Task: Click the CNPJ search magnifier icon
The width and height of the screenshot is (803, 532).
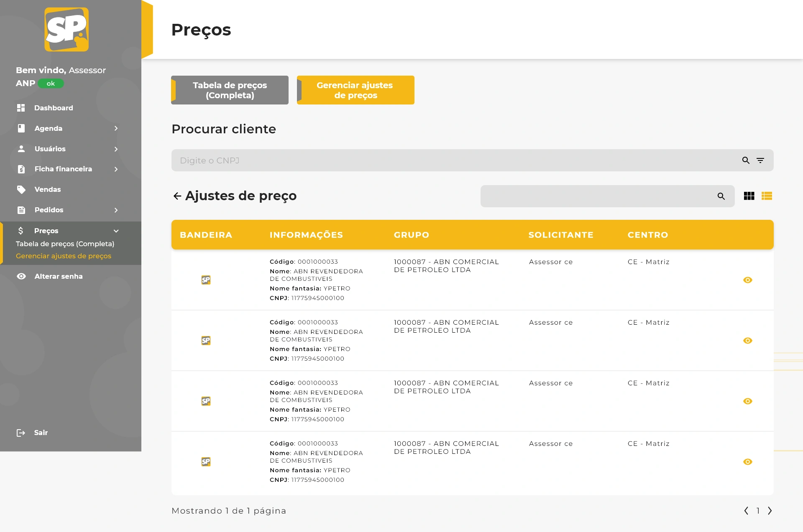Action: pyautogui.click(x=746, y=160)
